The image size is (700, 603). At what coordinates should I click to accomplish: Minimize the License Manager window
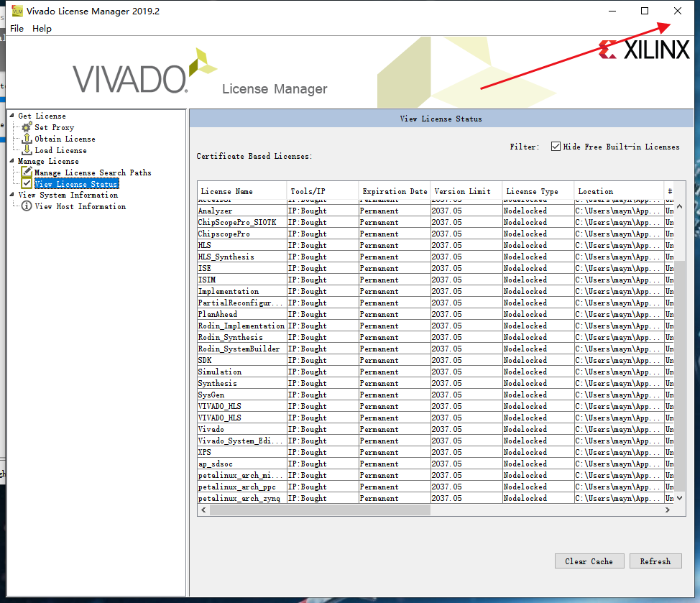pyautogui.click(x=612, y=11)
